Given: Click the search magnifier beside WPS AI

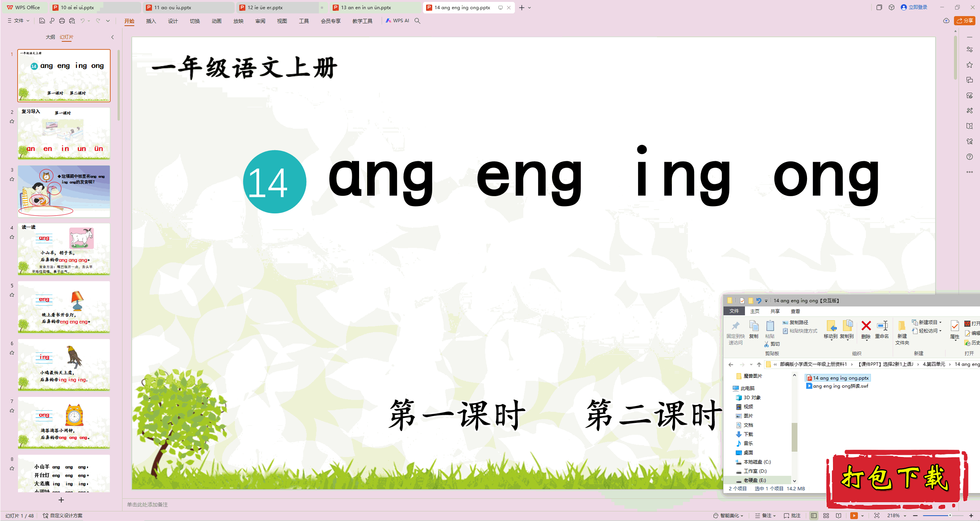Looking at the screenshot, I should (x=417, y=21).
